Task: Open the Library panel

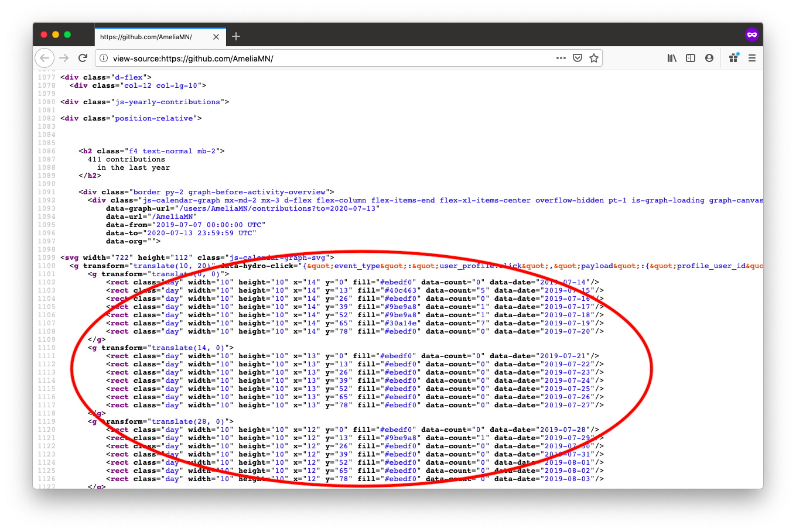Action: point(672,58)
